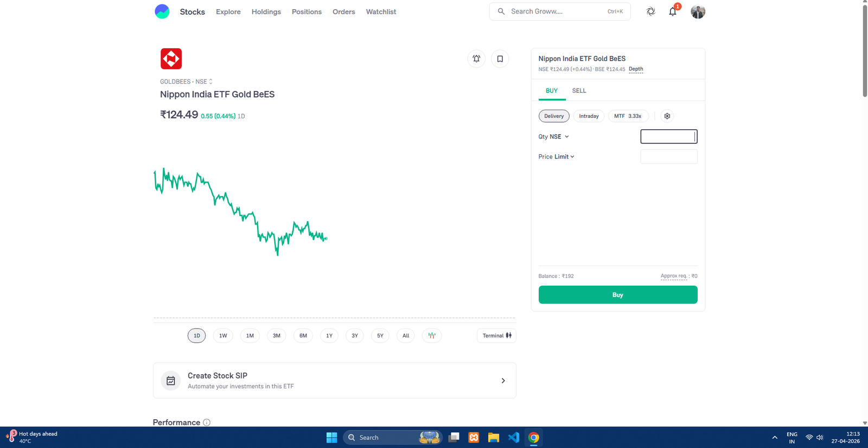
Task: Bookmark this ETF to watchlist
Action: tap(500, 59)
